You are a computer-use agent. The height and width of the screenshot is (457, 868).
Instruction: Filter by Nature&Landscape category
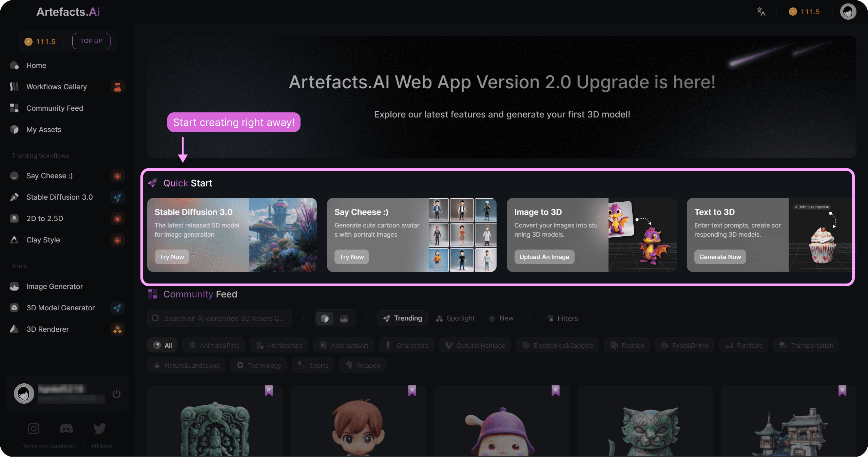(x=186, y=365)
